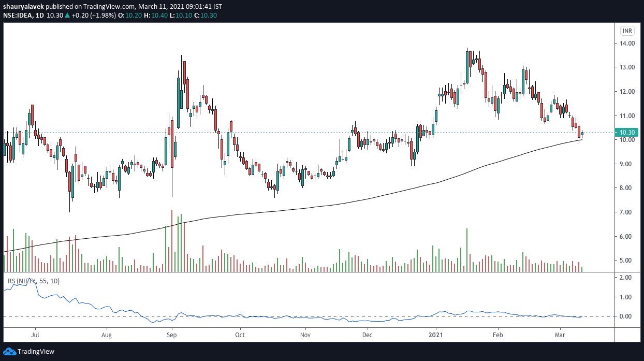644x361 pixels.
Task: Click the O:10.20 open value
Action: pos(129,16)
